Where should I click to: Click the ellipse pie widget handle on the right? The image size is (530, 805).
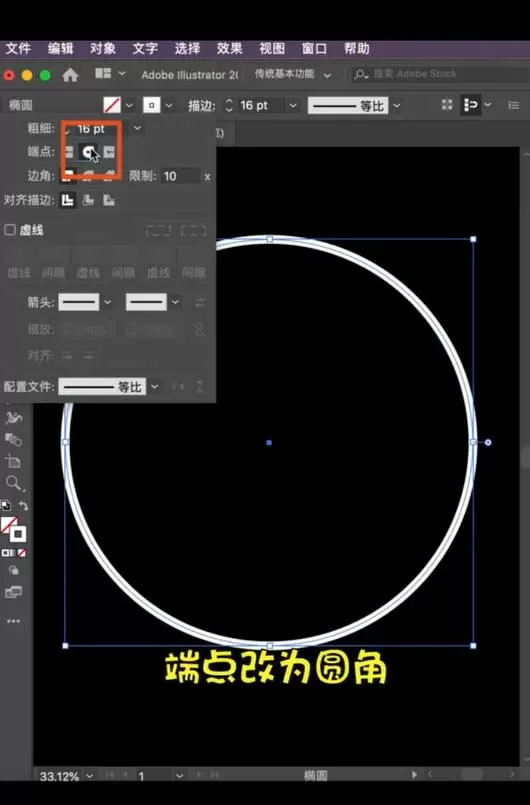(488, 443)
